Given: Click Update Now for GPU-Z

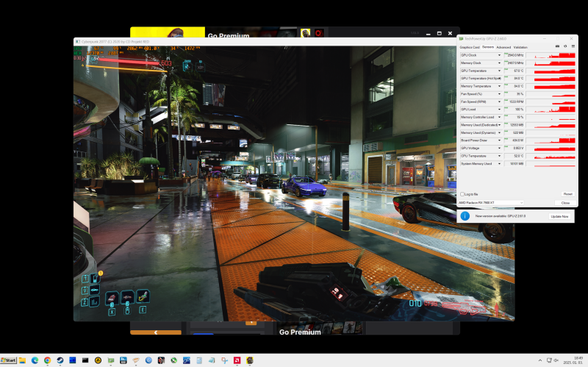Looking at the screenshot, I should click(x=560, y=216).
